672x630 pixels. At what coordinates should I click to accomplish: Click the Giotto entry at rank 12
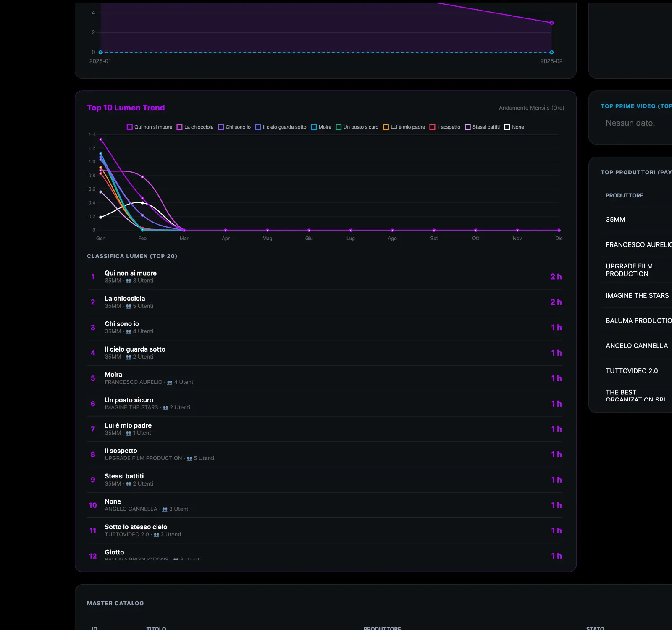pos(114,552)
